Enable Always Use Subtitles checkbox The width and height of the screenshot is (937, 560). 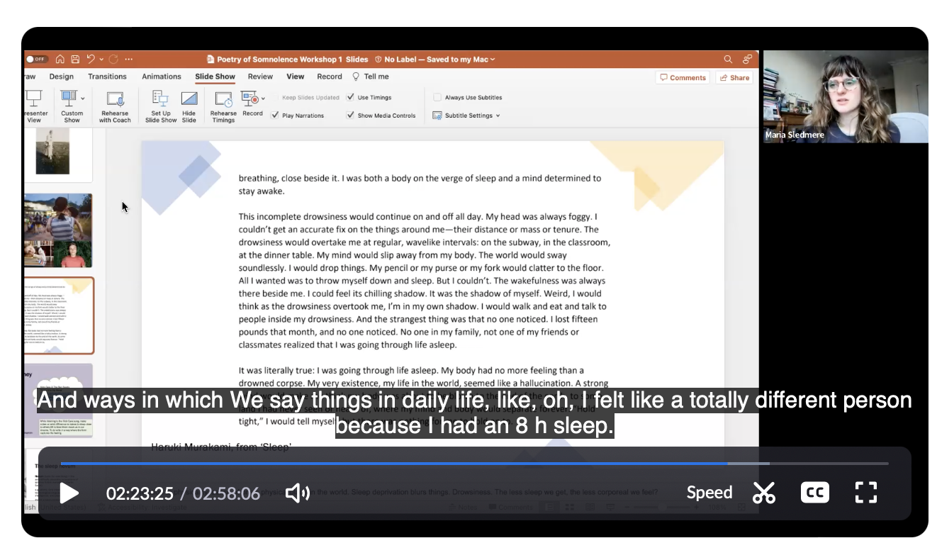click(x=437, y=98)
